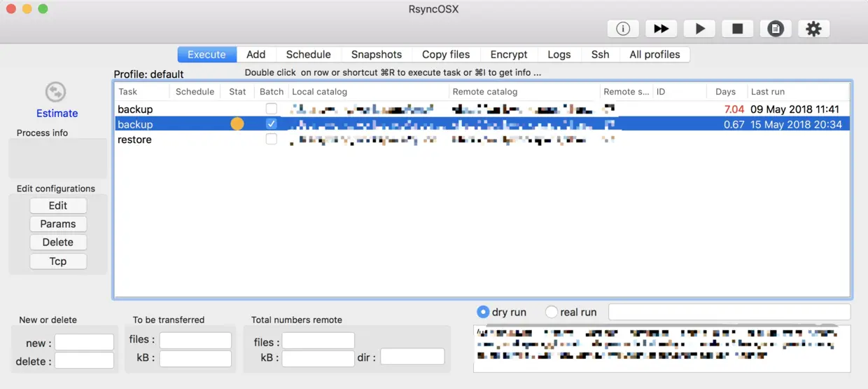Enable batch checkbox for first backup row

pyautogui.click(x=271, y=109)
